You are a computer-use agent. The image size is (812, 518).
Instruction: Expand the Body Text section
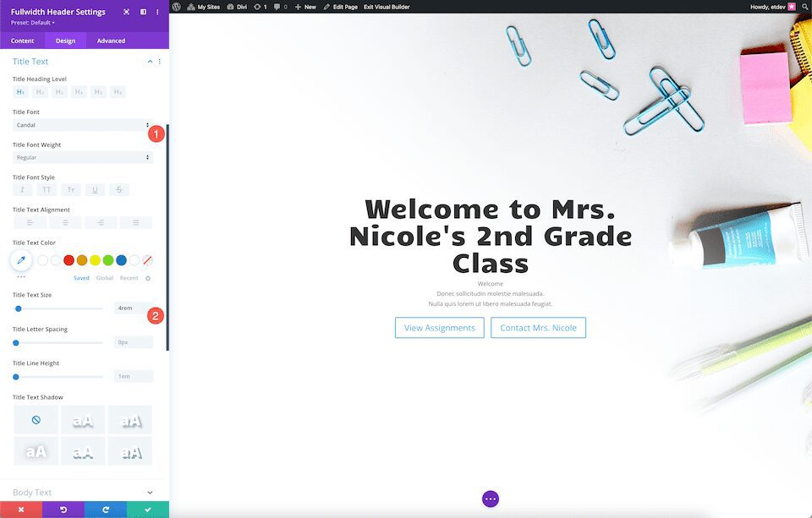tap(83, 492)
